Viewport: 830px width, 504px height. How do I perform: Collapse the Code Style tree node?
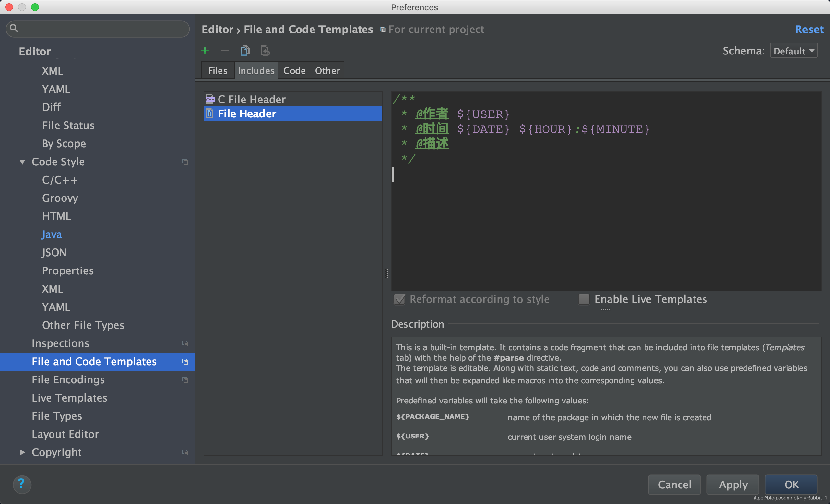click(x=23, y=162)
